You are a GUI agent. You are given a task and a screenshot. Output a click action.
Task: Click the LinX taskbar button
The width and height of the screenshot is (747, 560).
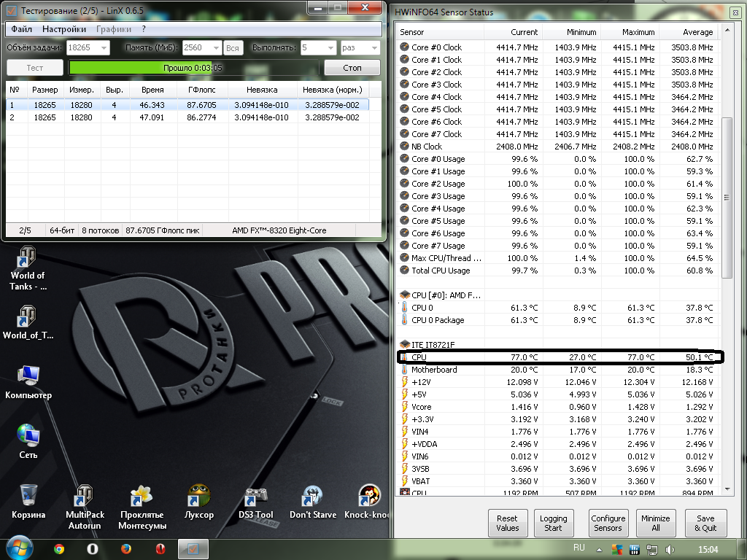[193, 549]
